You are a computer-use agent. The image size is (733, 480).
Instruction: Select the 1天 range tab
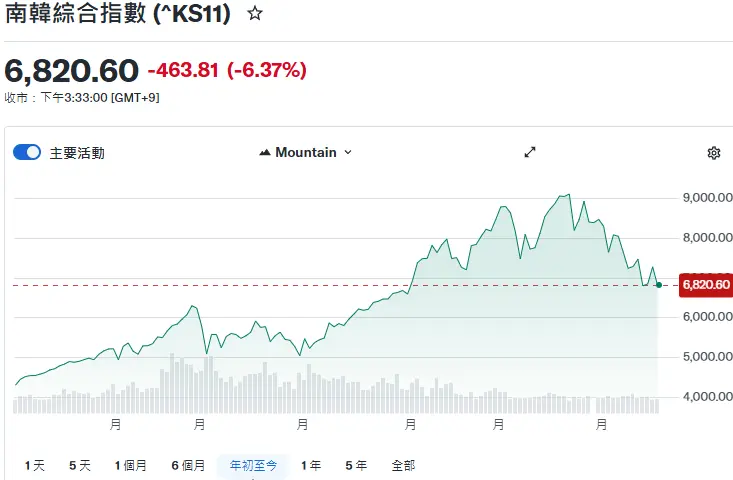coord(35,466)
